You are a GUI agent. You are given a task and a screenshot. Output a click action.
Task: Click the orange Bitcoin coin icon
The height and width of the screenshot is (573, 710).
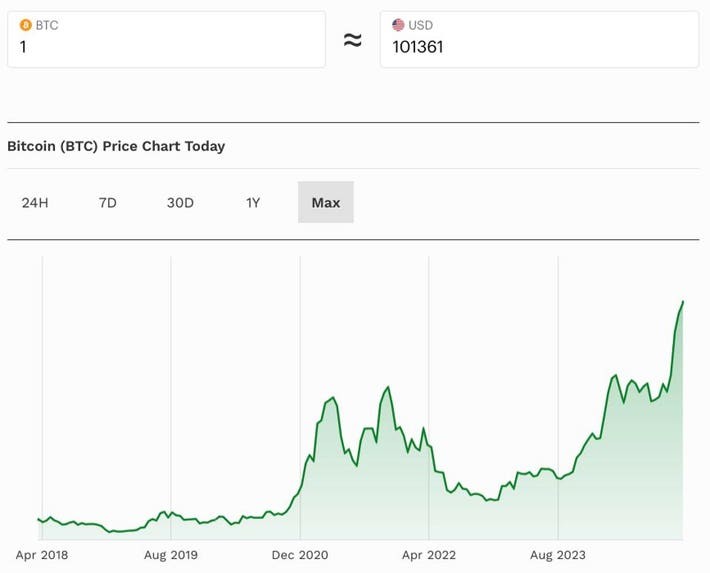point(26,25)
